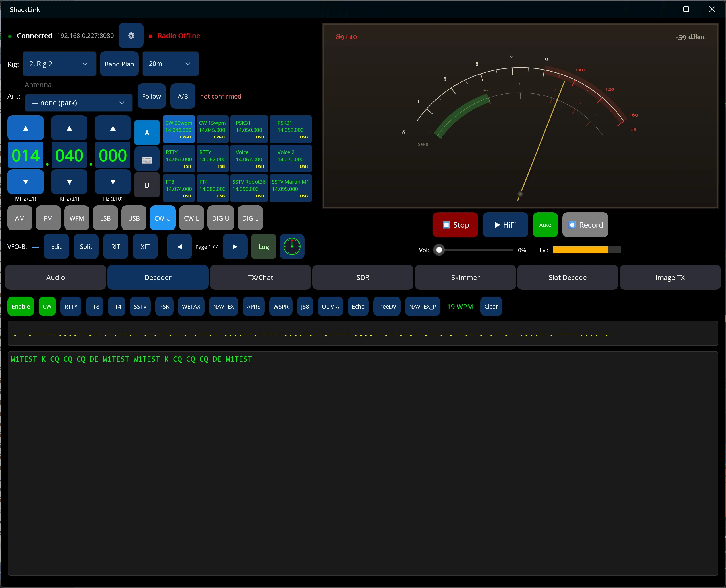Click the MHz up arrow
The width and height of the screenshot is (726, 588).
pyautogui.click(x=26, y=128)
